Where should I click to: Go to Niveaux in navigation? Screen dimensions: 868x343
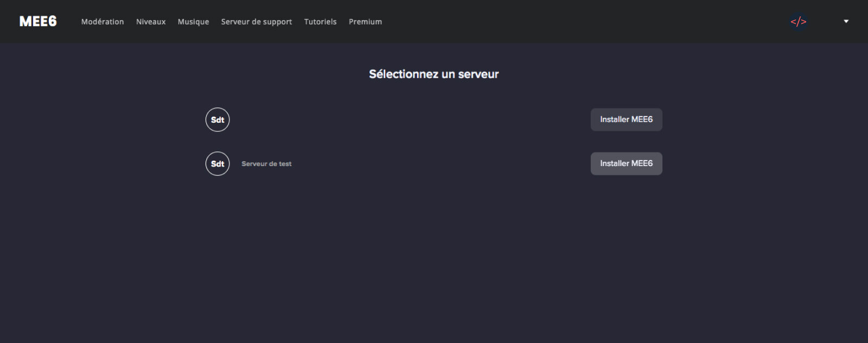point(151,22)
